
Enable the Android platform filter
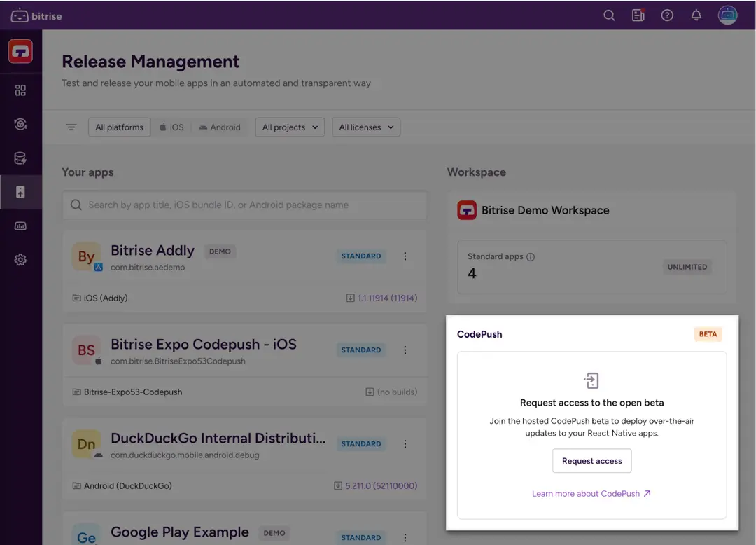pos(219,127)
